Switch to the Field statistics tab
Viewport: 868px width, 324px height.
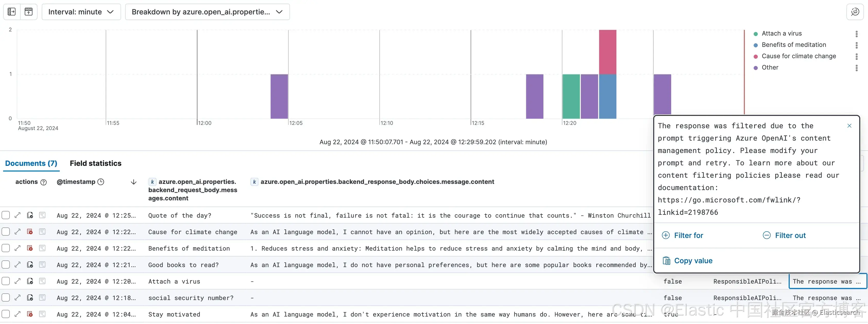pyautogui.click(x=95, y=163)
